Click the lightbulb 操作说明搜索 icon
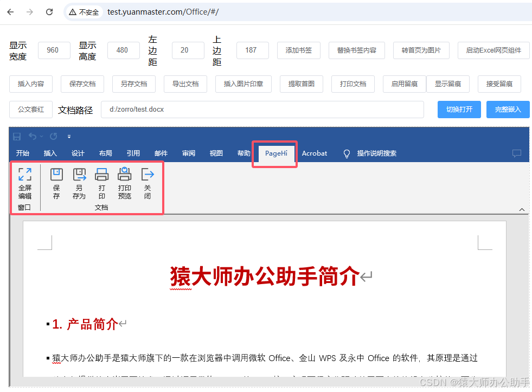Viewport: 532px width, 392px height. pyautogui.click(x=347, y=153)
